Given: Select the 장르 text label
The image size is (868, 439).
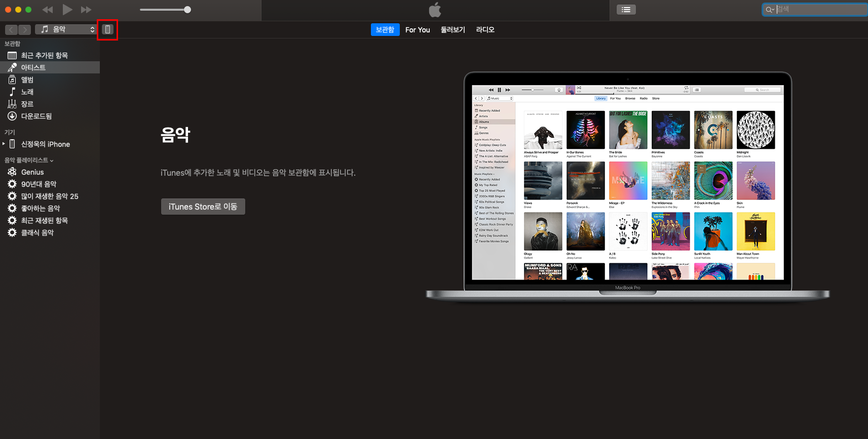Looking at the screenshot, I should pos(27,104).
